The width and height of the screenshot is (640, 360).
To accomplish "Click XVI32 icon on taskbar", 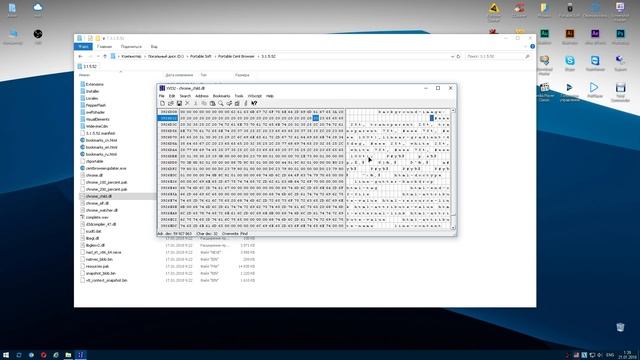I will 81,355.
